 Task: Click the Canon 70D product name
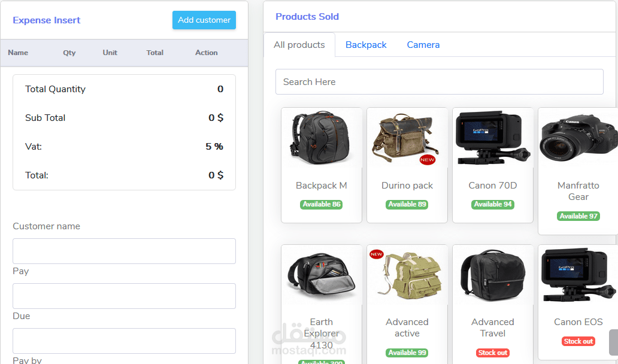[493, 186]
